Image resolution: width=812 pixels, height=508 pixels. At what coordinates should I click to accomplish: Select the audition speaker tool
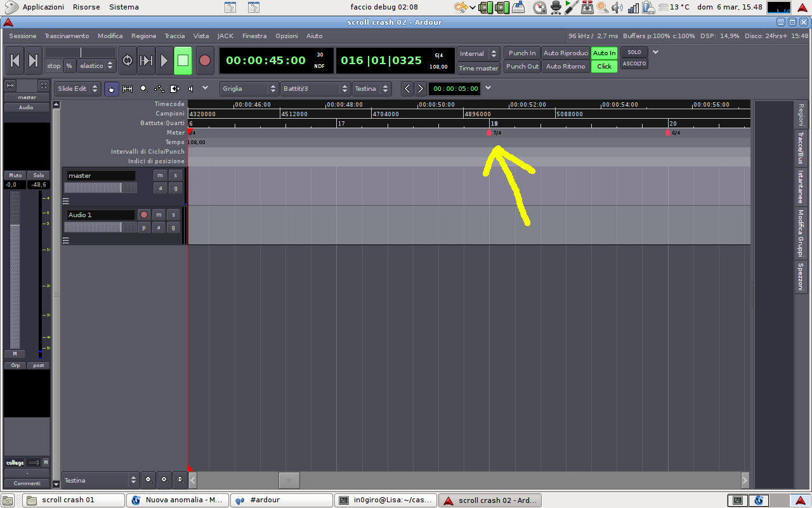[x=190, y=89]
